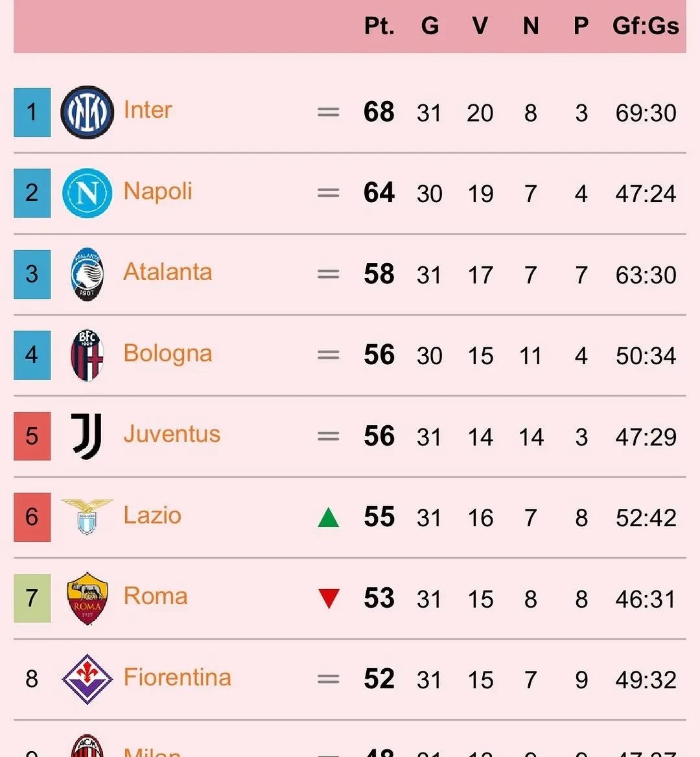Open the Atalanta team page
The width and height of the screenshot is (700, 757).
(x=167, y=272)
